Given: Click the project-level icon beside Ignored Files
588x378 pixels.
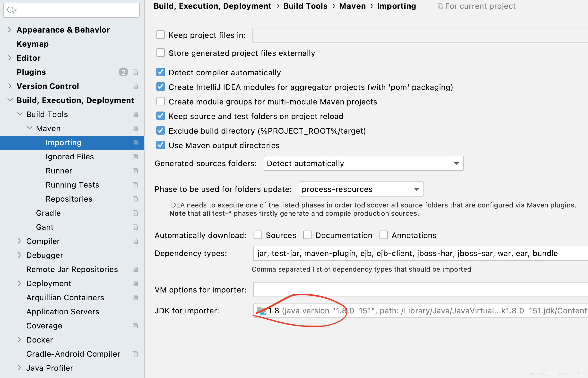Looking at the screenshot, I should click(135, 157).
